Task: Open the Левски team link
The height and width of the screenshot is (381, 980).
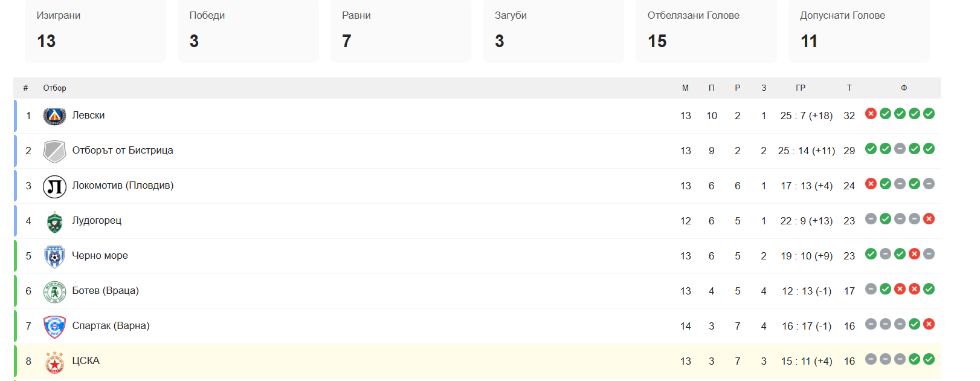Action: click(x=88, y=116)
